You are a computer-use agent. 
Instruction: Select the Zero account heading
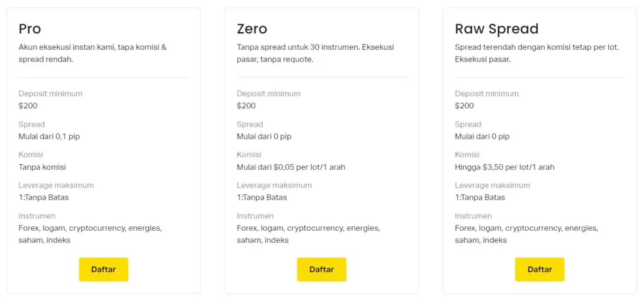tap(252, 29)
